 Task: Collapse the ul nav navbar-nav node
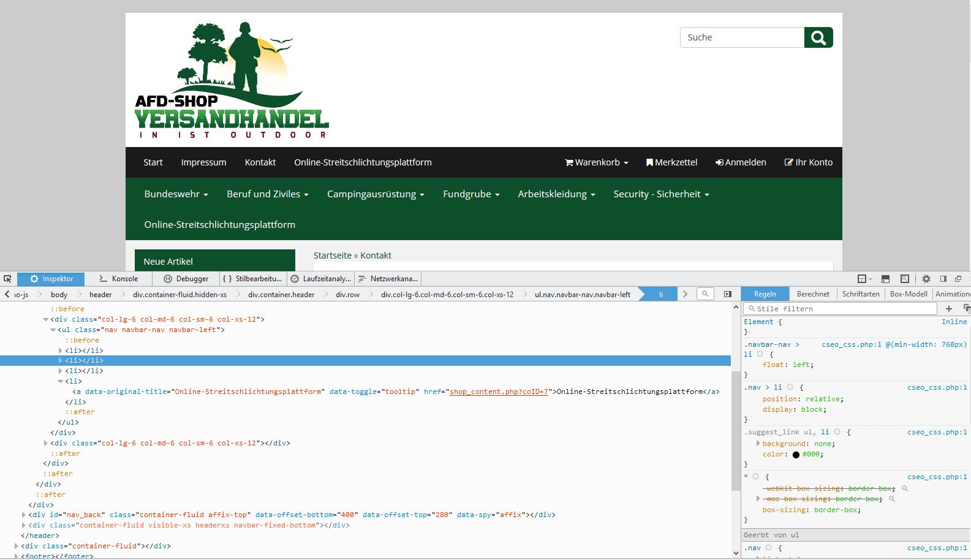pos(53,330)
